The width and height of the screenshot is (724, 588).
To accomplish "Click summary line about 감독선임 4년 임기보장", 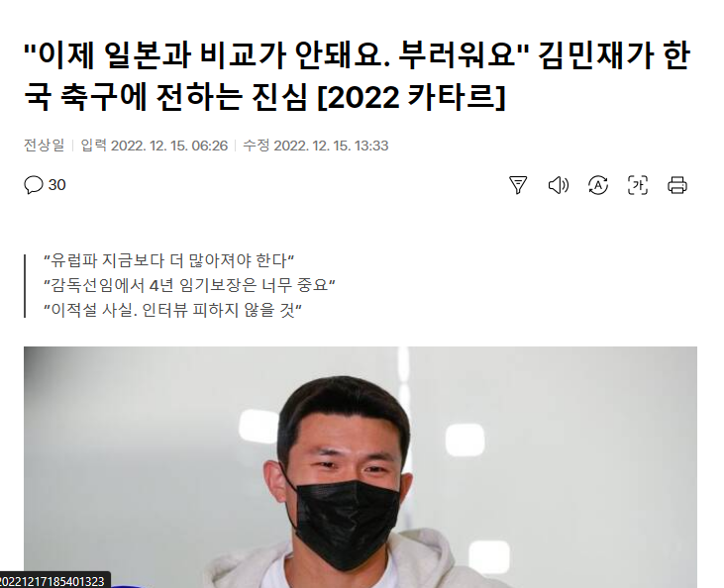I will coord(189,285).
